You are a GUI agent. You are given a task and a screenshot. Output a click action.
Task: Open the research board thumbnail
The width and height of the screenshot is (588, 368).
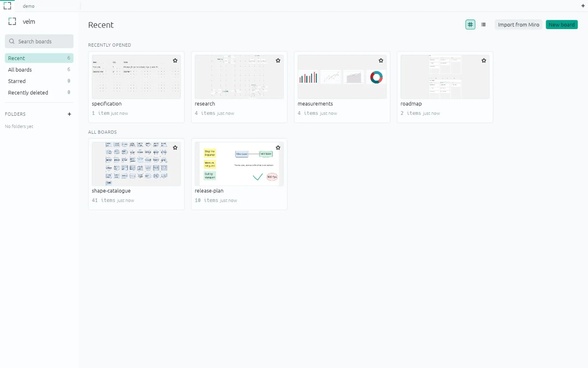click(x=239, y=77)
